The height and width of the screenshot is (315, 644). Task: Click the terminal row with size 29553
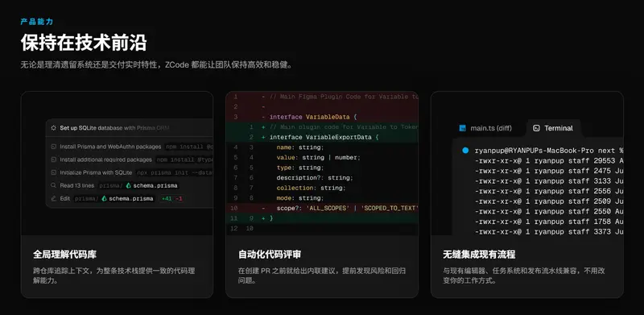549,161
